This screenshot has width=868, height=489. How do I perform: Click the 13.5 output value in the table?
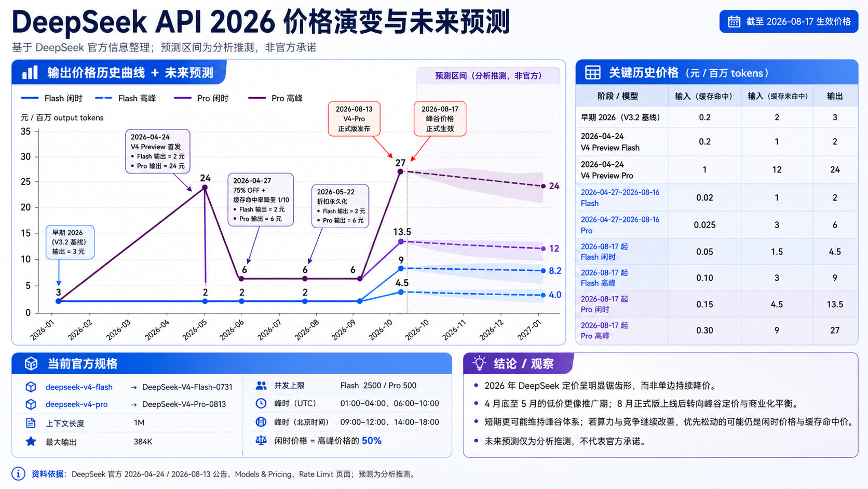(x=835, y=305)
